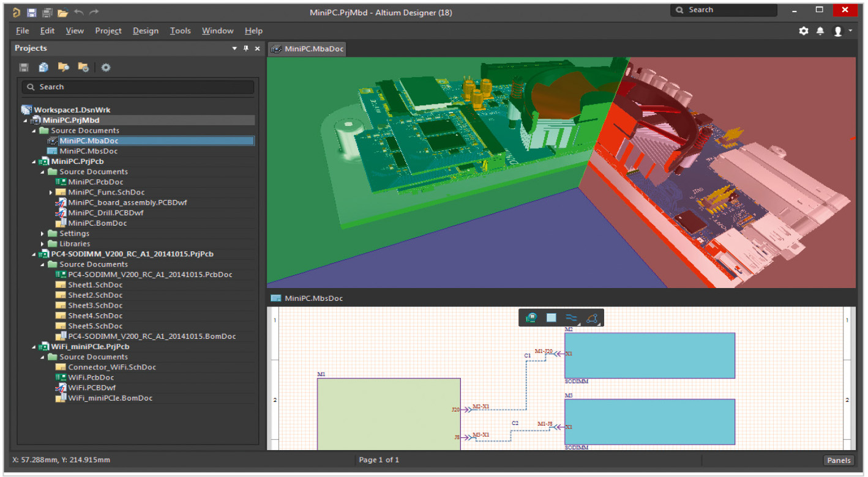This screenshot has height=477, width=868.
Task: Switch to the MiniPC.MbaDoc tab
Action: coord(307,49)
